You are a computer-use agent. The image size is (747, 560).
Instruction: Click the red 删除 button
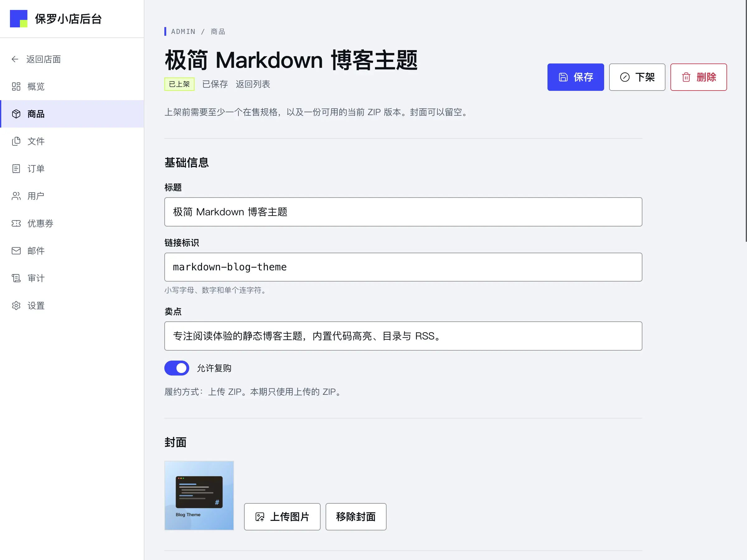point(698,77)
